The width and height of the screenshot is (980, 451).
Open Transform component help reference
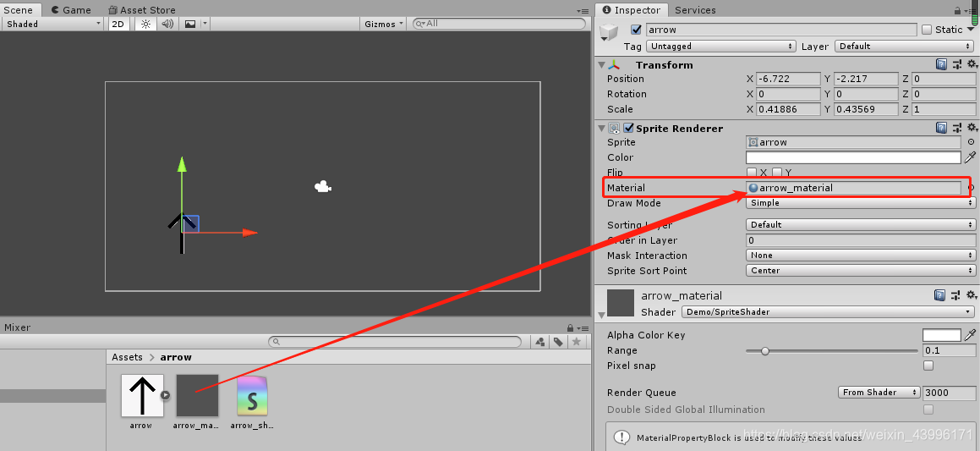940,64
